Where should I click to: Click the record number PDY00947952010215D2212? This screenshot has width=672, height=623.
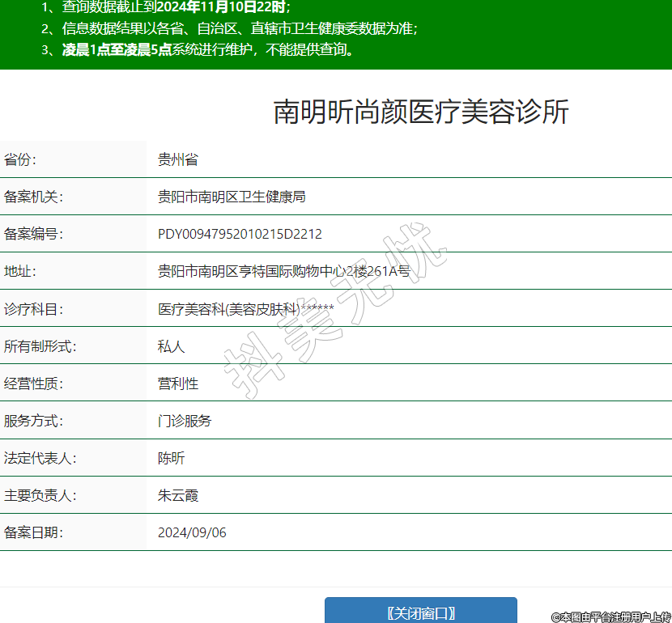(x=240, y=234)
